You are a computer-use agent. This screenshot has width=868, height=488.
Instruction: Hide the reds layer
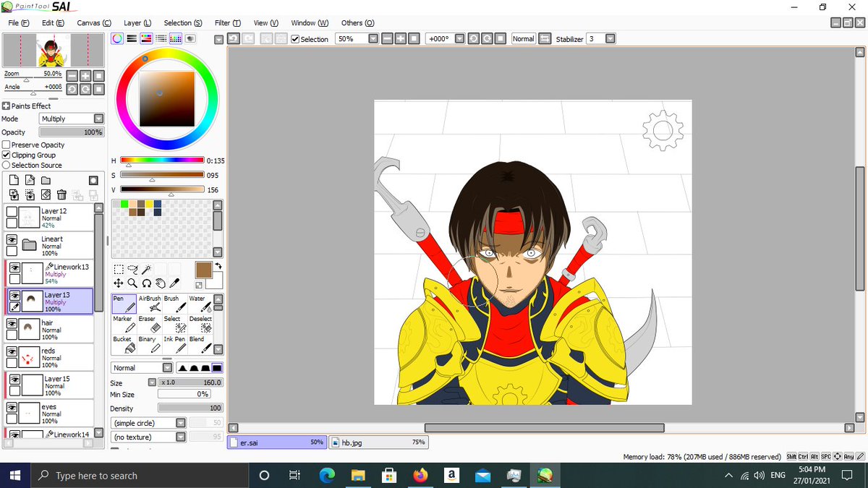(x=12, y=351)
